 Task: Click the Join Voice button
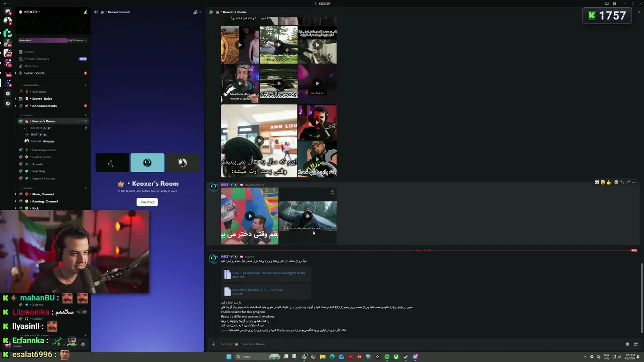(x=147, y=202)
